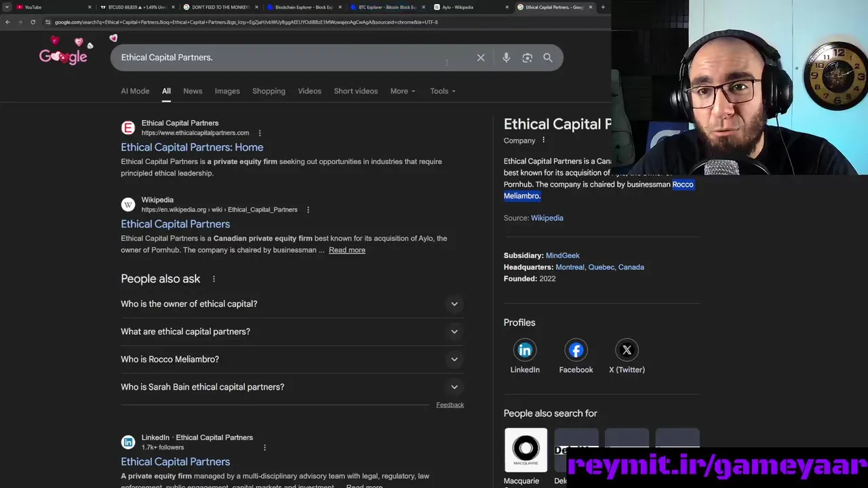Screen dimensions: 868x488
Task: Open the Google logo homepage
Action: click(63, 56)
